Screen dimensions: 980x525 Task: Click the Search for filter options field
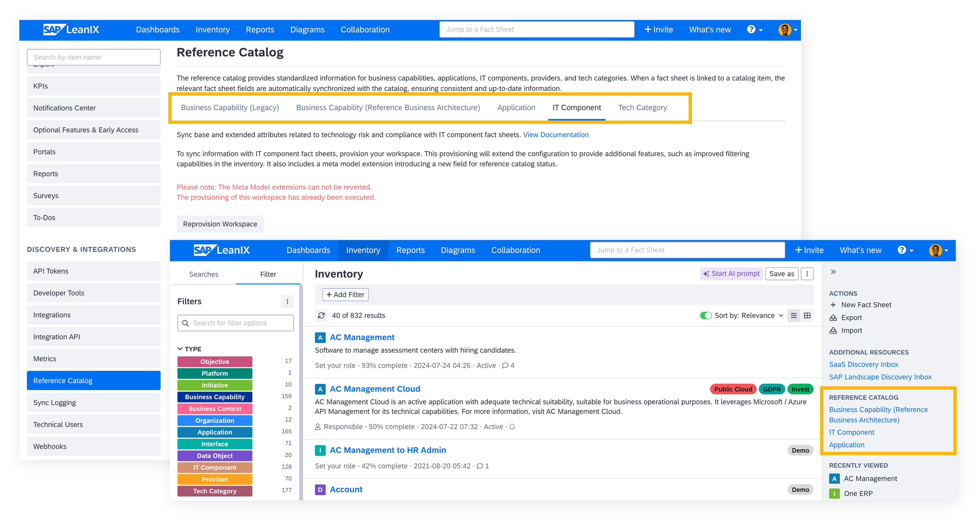236,323
